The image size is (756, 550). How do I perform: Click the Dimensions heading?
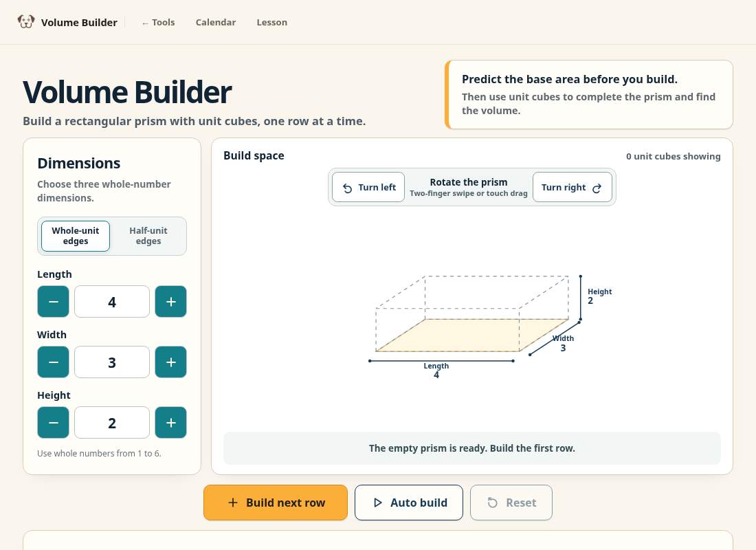pyautogui.click(x=79, y=163)
